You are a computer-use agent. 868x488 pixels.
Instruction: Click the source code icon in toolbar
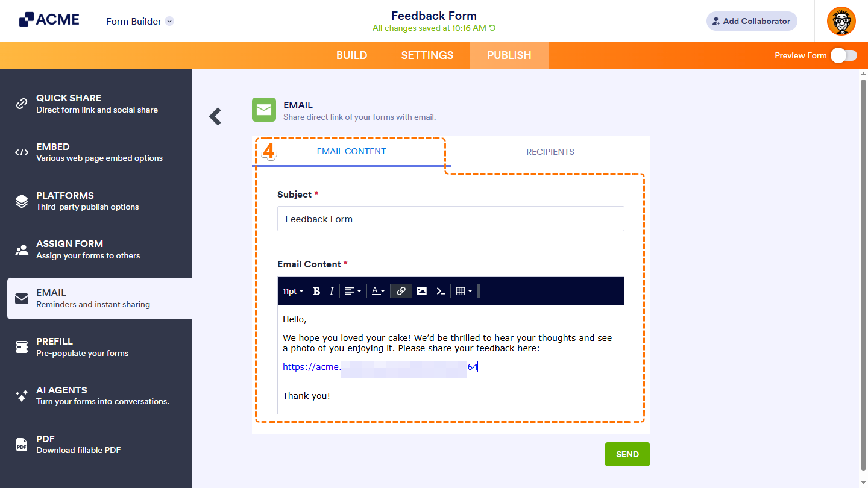[x=441, y=292]
